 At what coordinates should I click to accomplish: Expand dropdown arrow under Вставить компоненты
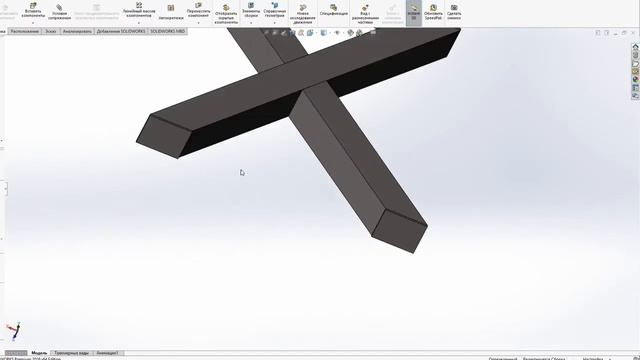pyautogui.click(x=33, y=22)
